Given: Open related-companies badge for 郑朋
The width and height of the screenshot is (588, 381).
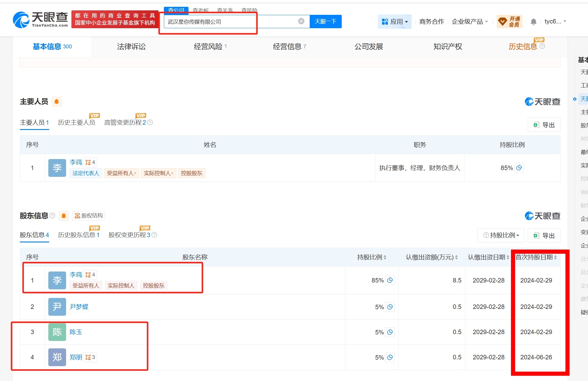Looking at the screenshot, I should (x=90, y=357).
